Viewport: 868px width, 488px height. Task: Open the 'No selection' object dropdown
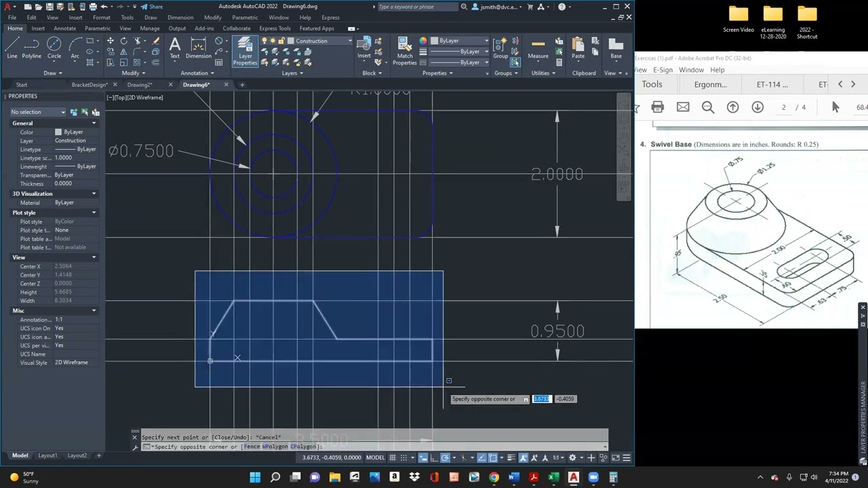coord(38,112)
